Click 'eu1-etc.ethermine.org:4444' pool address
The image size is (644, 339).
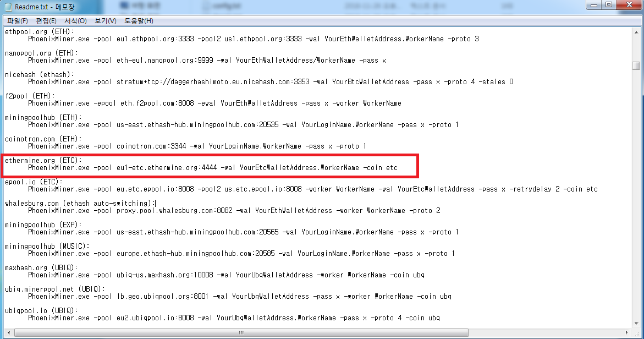pos(167,168)
